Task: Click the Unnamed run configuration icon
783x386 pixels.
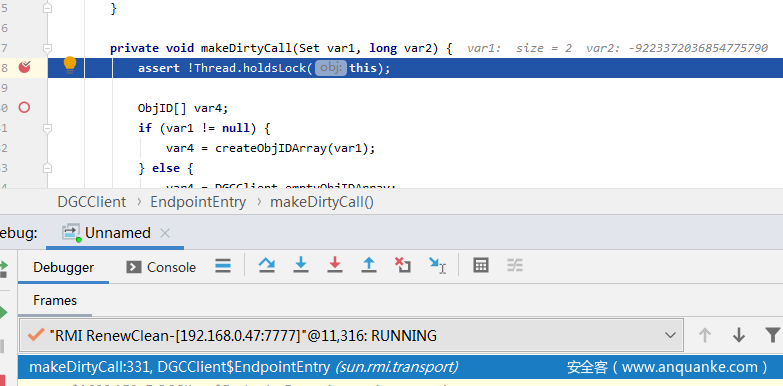Action: point(71,233)
